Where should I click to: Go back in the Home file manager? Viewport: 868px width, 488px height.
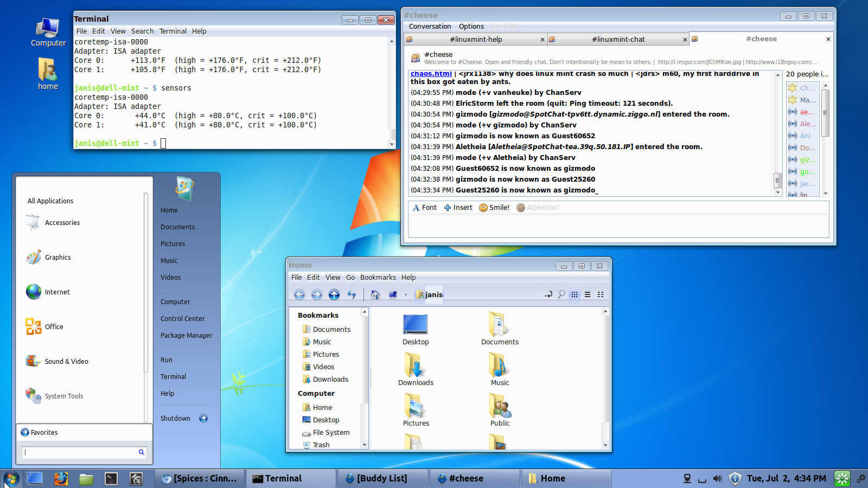tap(299, 294)
